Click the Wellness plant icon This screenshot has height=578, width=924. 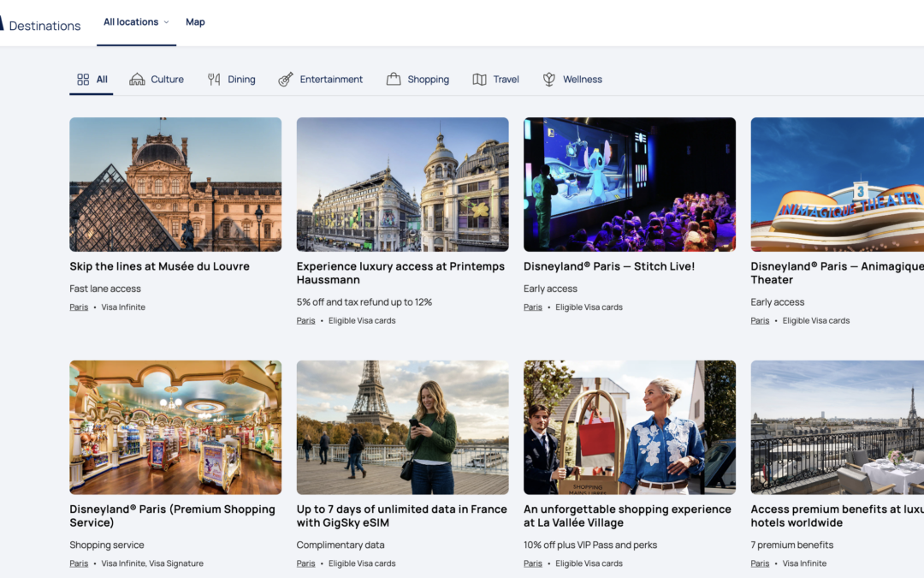point(549,79)
